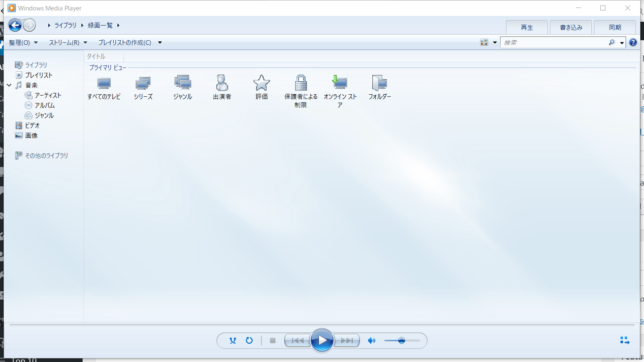
Task: Click the view options icon
Action: pyautogui.click(x=484, y=42)
